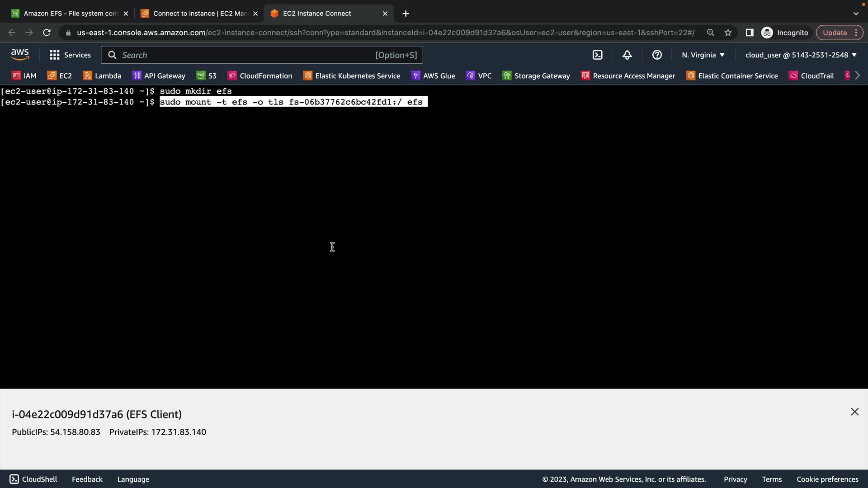The image size is (868, 488).
Task: Close the instance details panel
Action: click(854, 412)
